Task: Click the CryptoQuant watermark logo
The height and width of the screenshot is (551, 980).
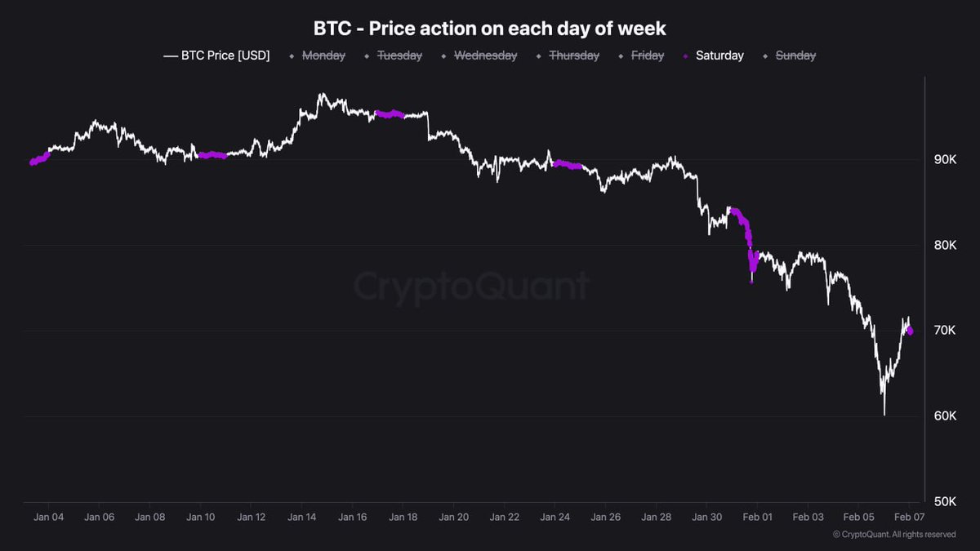Action: pos(471,287)
